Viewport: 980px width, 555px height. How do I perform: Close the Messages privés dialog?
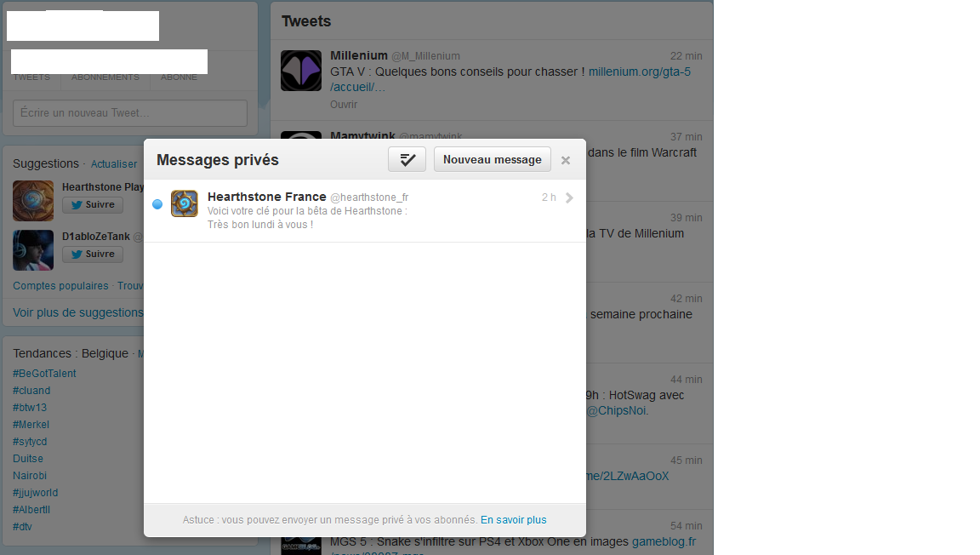(566, 160)
